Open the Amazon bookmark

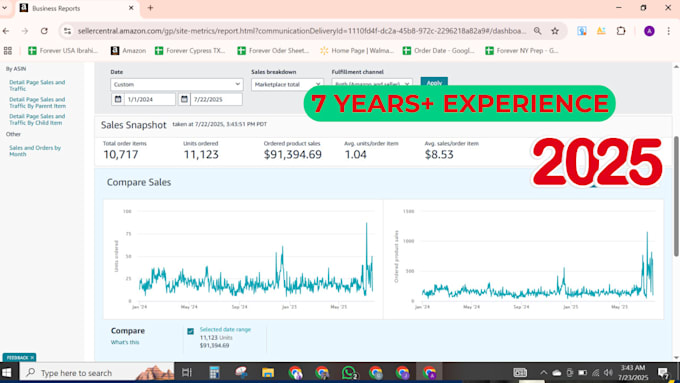point(128,51)
